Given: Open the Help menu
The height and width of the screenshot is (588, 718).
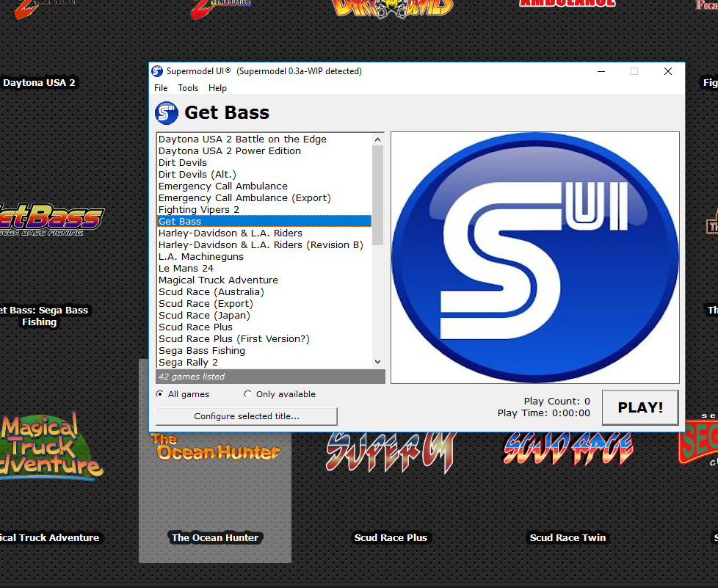Looking at the screenshot, I should [x=217, y=88].
